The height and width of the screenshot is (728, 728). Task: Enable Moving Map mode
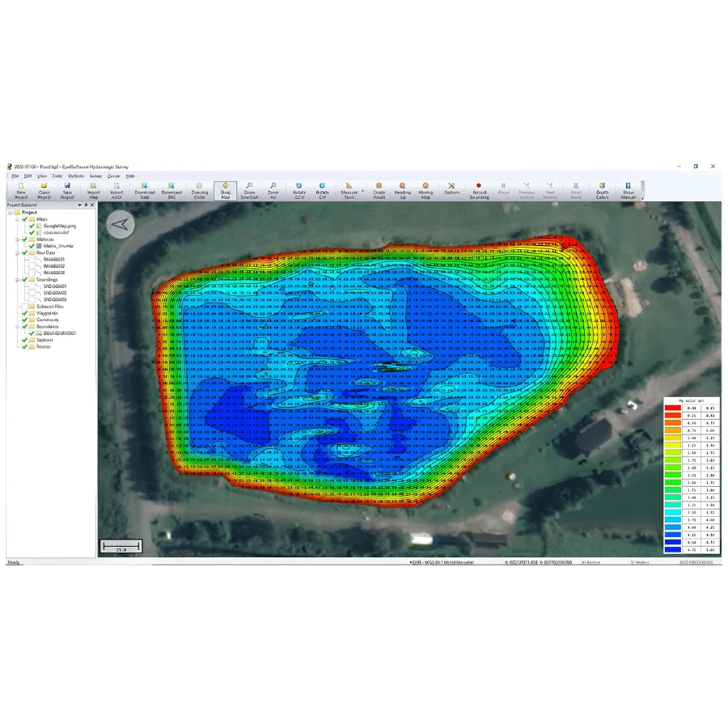point(425,191)
